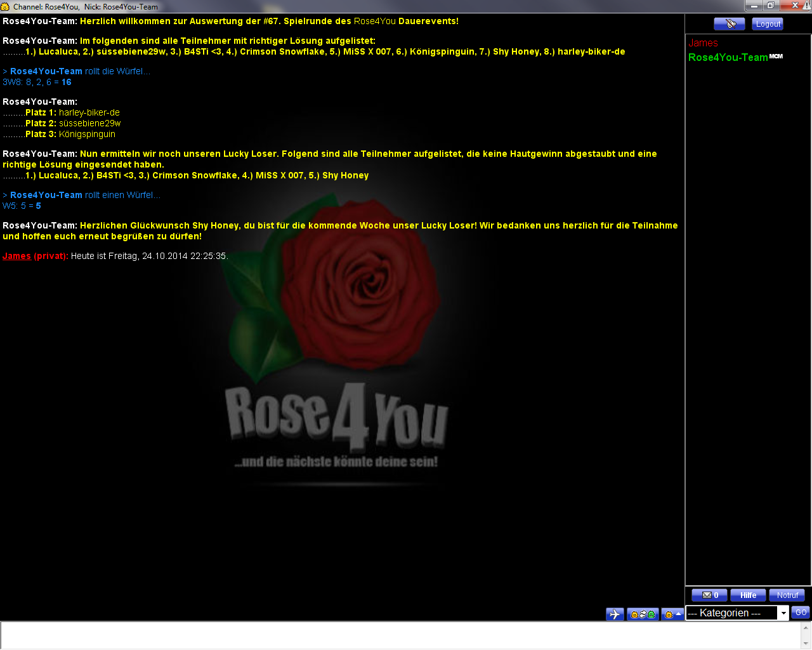Click the Logout button
812x650 pixels.
point(768,24)
